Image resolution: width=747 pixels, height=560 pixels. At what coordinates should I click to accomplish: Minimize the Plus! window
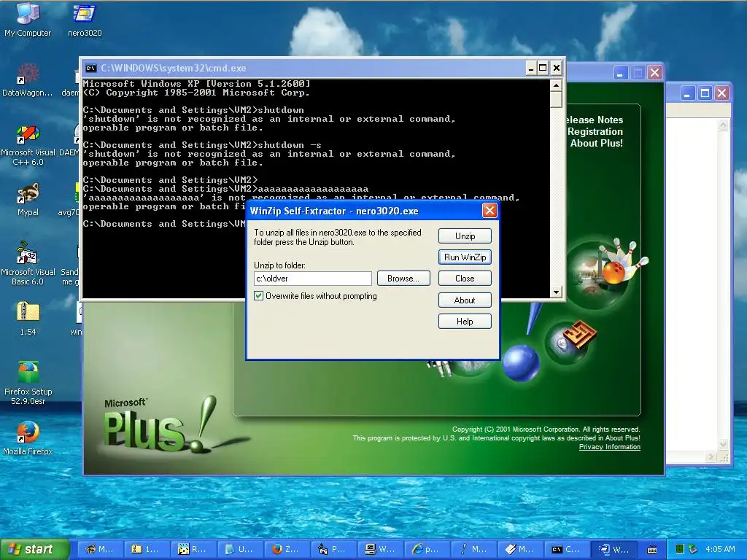coord(620,73)
